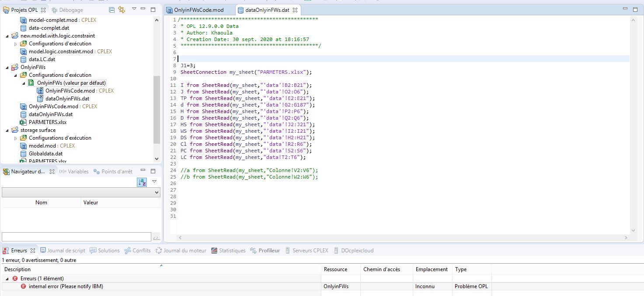Maximize the Navigateur panel

(x=153, y=171)
